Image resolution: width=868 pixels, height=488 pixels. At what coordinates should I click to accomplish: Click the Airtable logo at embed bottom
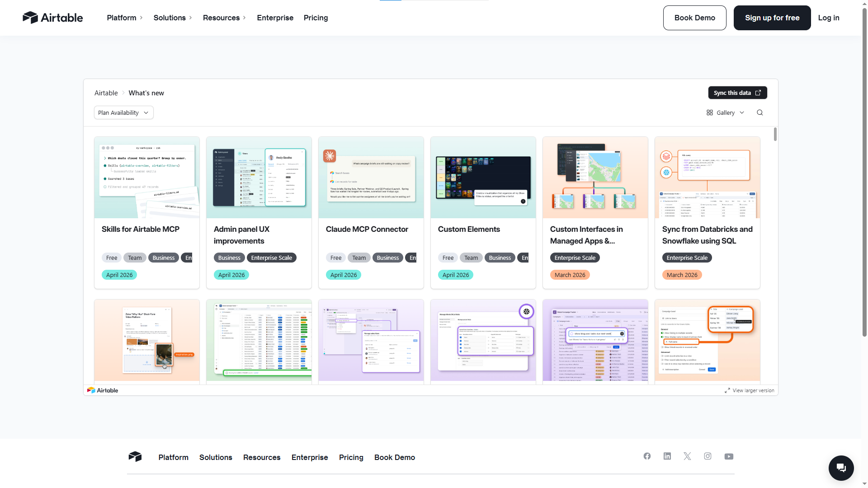pyautogui.click(x=103, y=390)
